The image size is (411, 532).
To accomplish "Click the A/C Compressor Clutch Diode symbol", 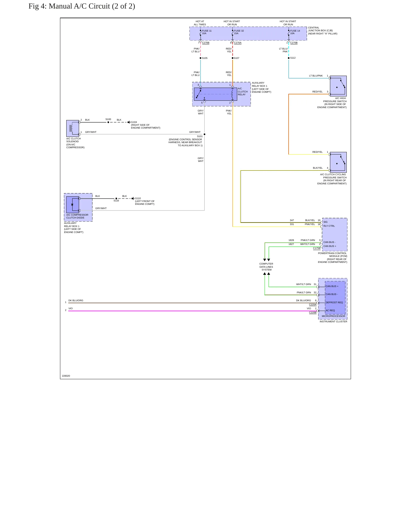I will click(x=73, y=205).
